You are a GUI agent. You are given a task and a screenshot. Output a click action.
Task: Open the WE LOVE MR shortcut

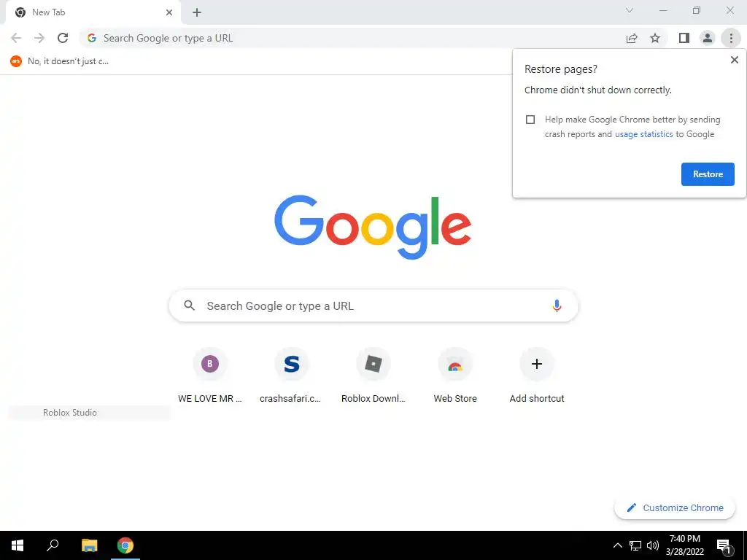(x=209, y=376)
